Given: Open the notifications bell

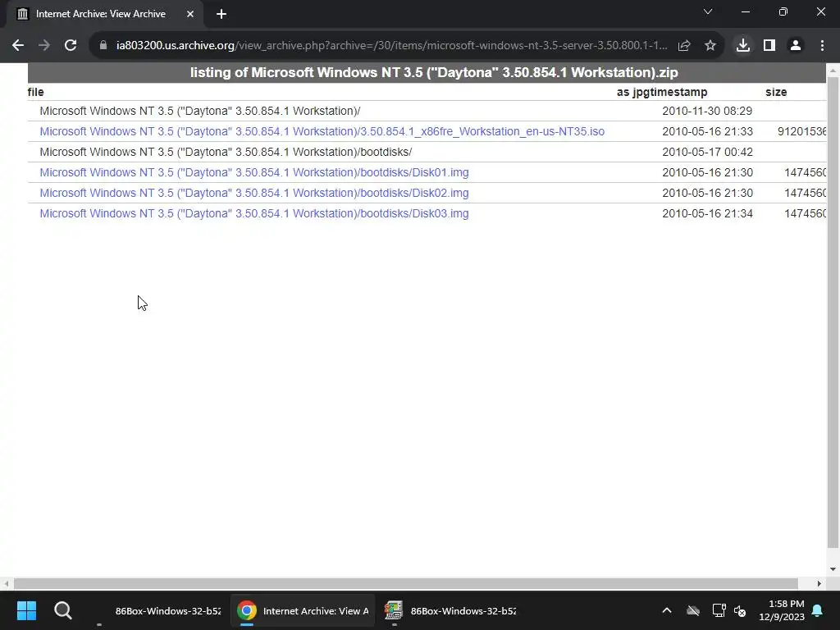Looking at the screenshot, I should (x=818, y=610).
